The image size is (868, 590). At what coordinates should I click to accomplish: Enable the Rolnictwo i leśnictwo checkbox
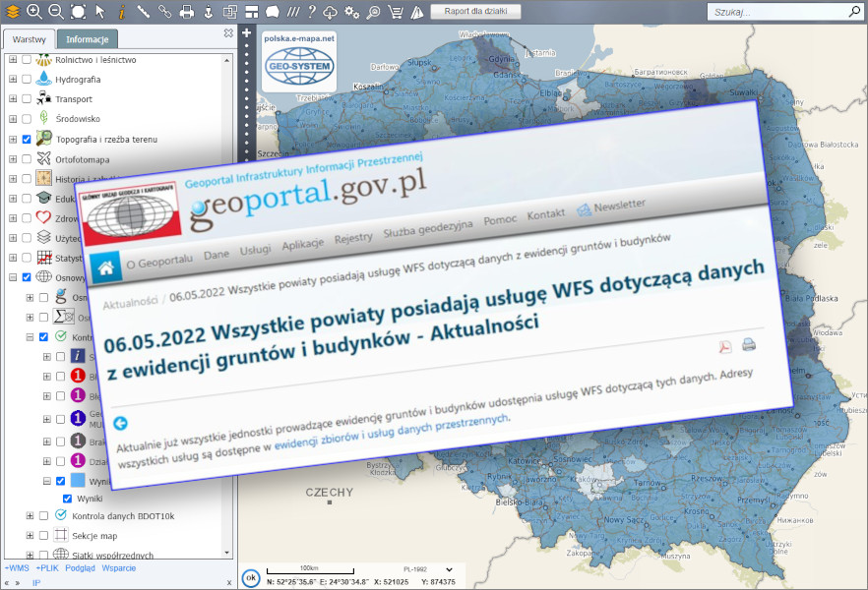click(x=27, y=59)
